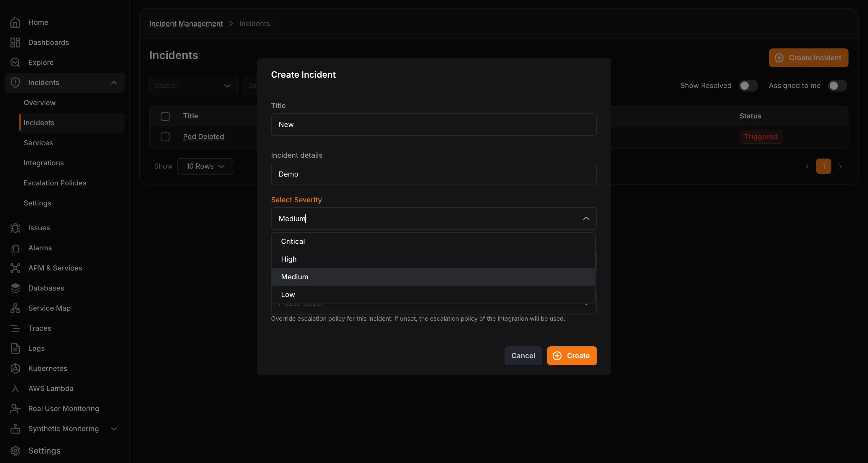
Task: Click plus icon inside dialog Create button
Action: point(557,356)
